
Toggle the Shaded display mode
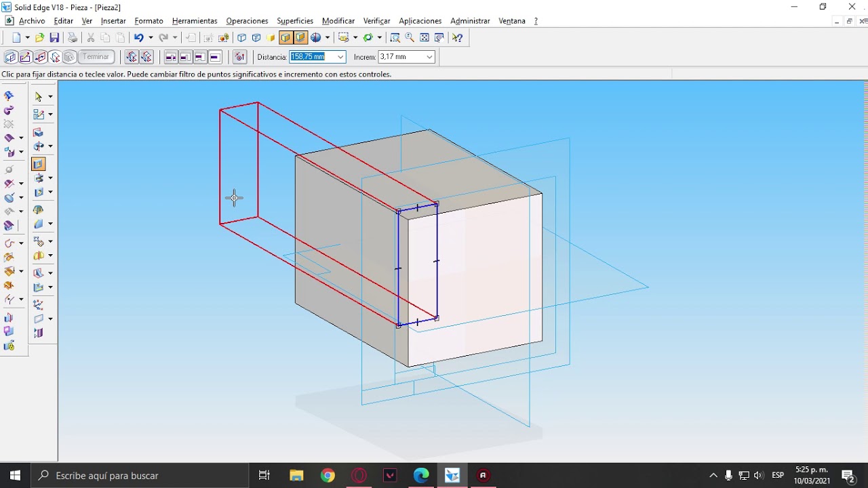271,38
